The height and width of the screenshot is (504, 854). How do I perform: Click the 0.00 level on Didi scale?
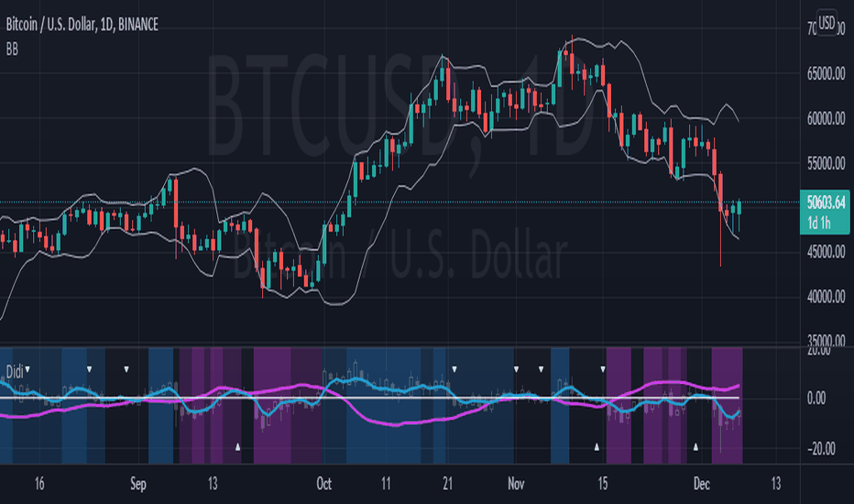coord(816,399)
